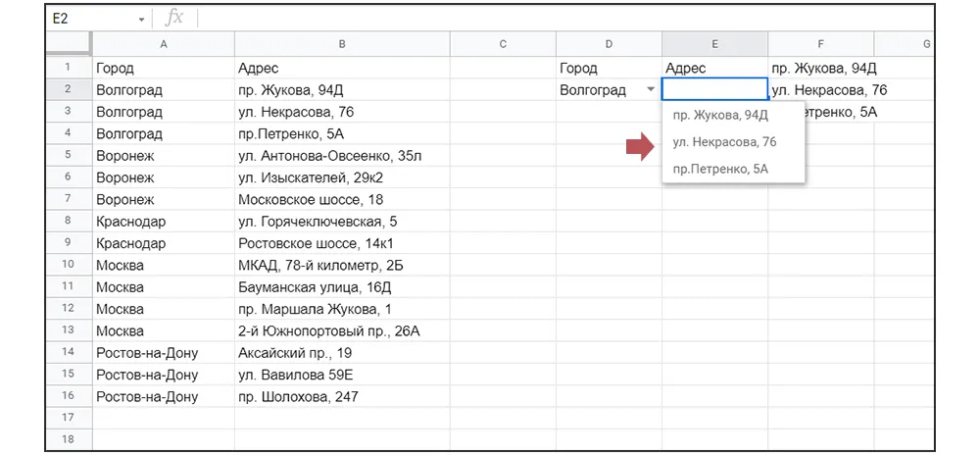Open the Name Box dropdown arrow
This screenshot has width=980, height=455.
(x=142, y=19)
